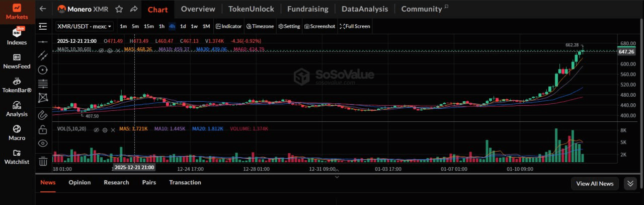The width and height of the screenshot is (644, 205).
Task: Open chart Setting
Action: pyautogui.click(x=289, y=26)
